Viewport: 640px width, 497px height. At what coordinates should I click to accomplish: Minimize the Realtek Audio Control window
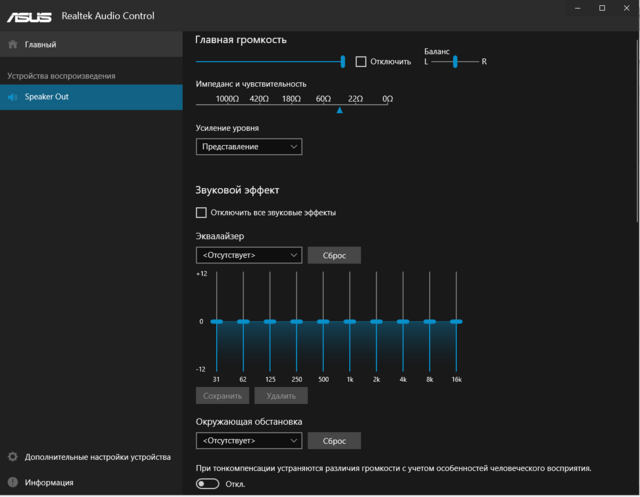pos(577,8)
